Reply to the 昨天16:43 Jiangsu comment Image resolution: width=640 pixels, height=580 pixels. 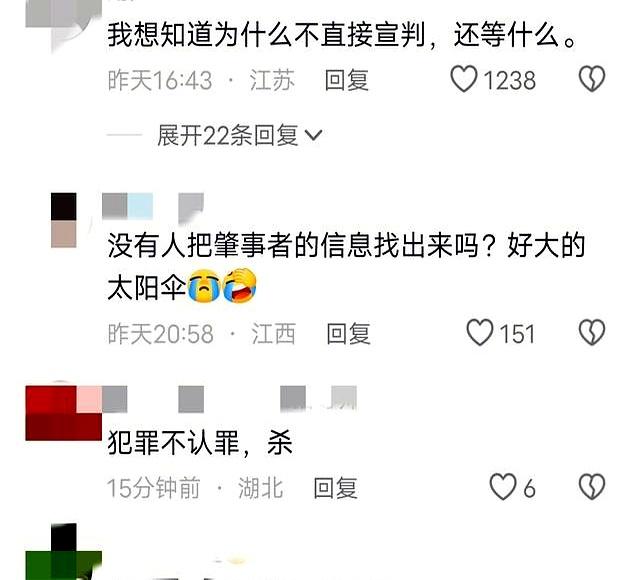point(347,80)
